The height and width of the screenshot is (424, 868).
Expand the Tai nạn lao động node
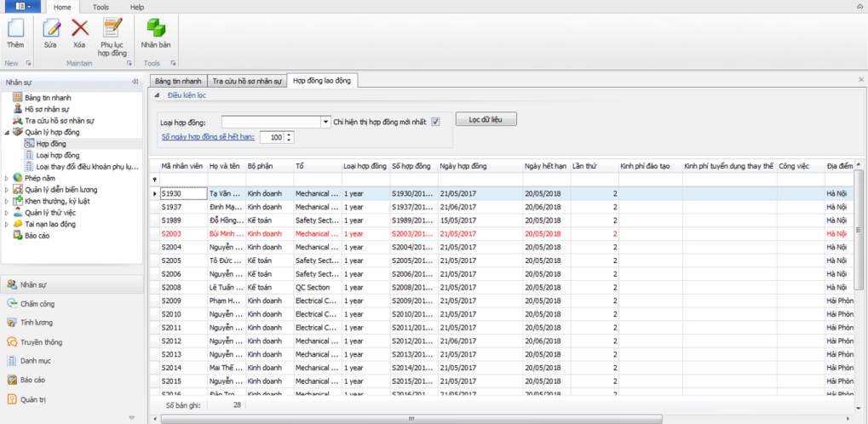tap(7, 224)
